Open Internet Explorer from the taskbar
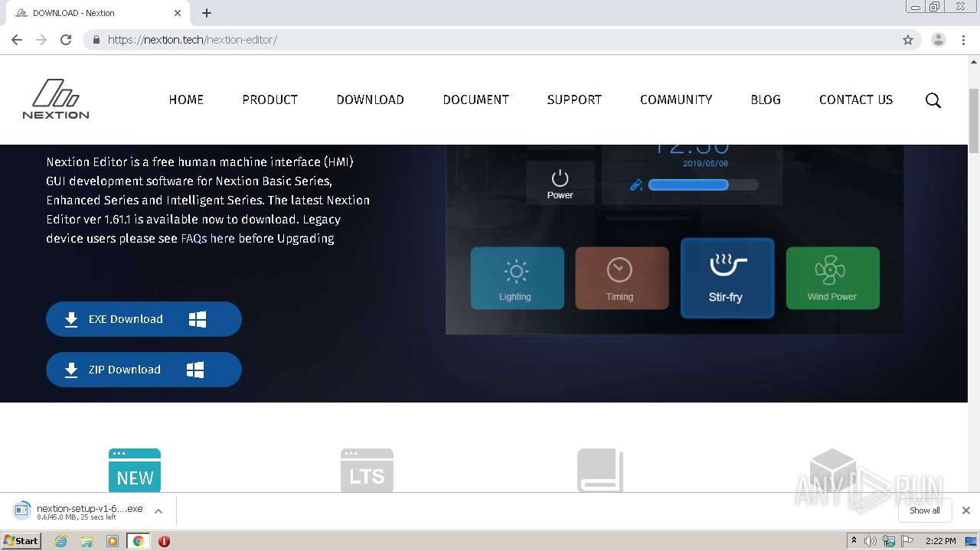 [x=60, y=541]
